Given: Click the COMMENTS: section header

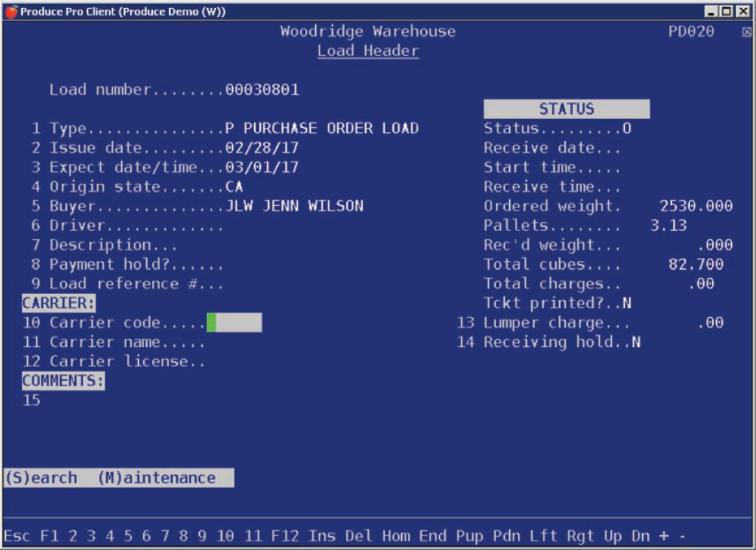Looking at the screenshot, I should point(63,381).
